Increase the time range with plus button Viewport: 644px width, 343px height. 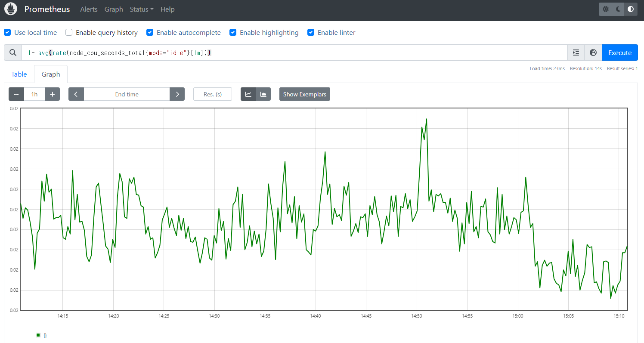[52, 94]
